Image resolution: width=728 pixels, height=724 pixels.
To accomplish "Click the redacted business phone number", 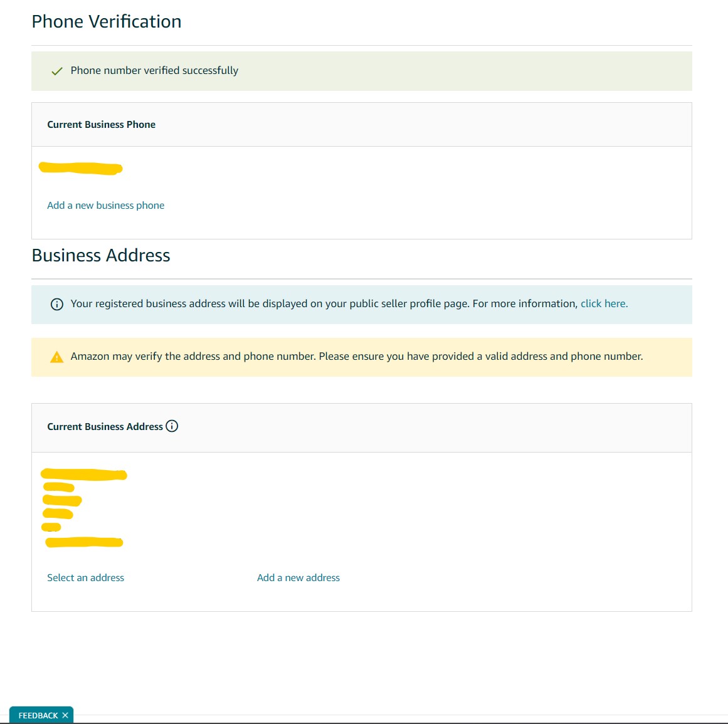I will 80,168.
